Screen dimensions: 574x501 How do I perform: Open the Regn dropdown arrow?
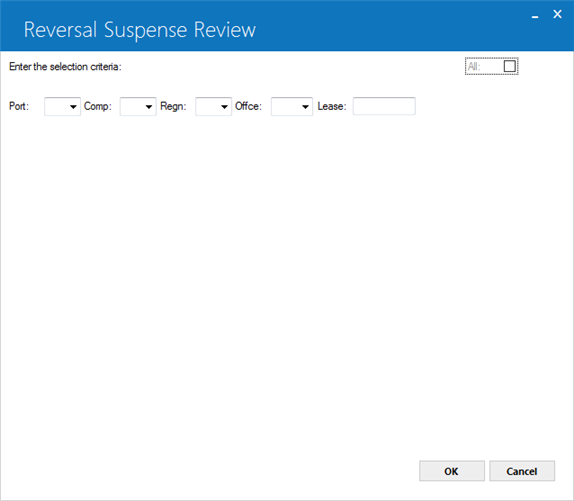coord(224,106)
